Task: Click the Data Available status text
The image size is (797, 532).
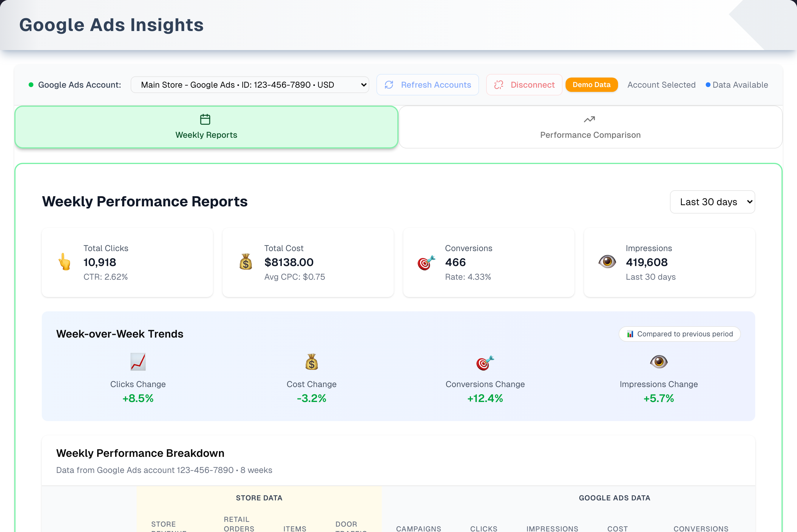Action: pyautogui.click(x=740, y=85)
